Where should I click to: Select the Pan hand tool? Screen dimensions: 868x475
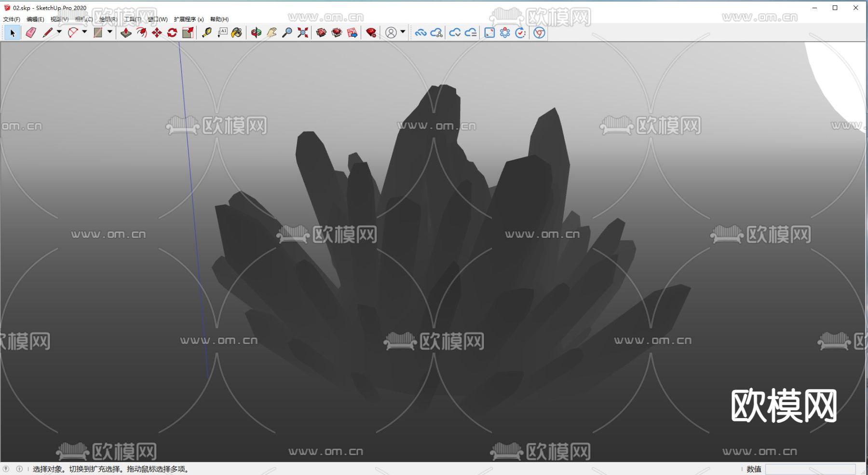tap(271, 33)
